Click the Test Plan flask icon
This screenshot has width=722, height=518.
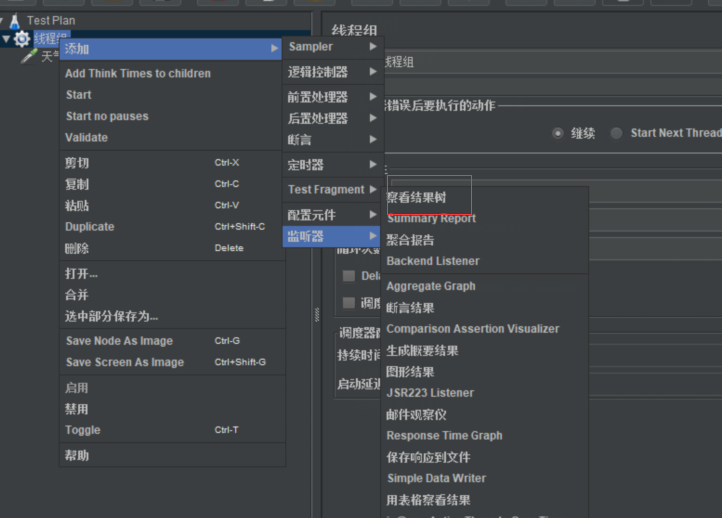(x=15, y=21)
